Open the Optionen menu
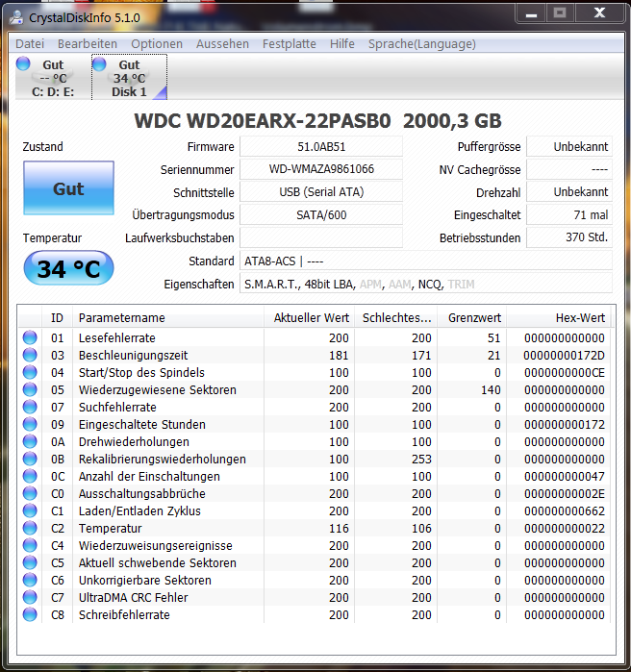 click(x=157, y=43)
